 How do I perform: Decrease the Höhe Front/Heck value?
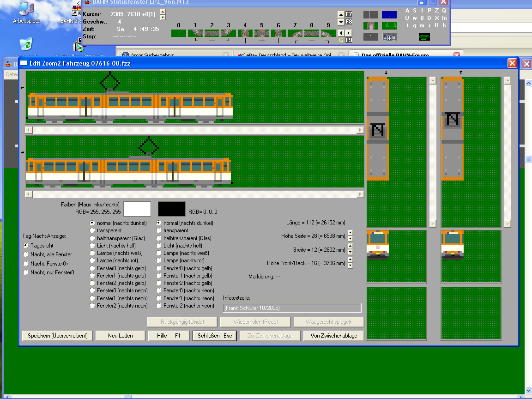click(350, 266)
